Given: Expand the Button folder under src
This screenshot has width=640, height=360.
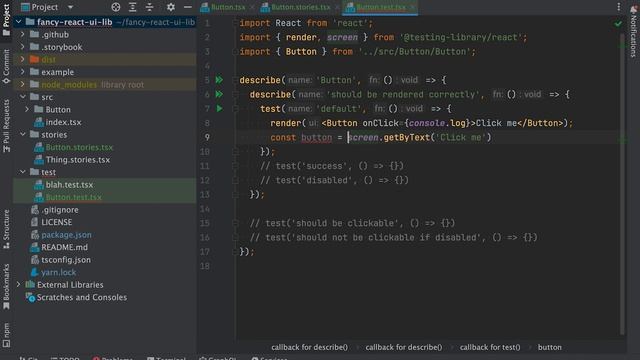Looking at the screenshot, I should 27,109.
